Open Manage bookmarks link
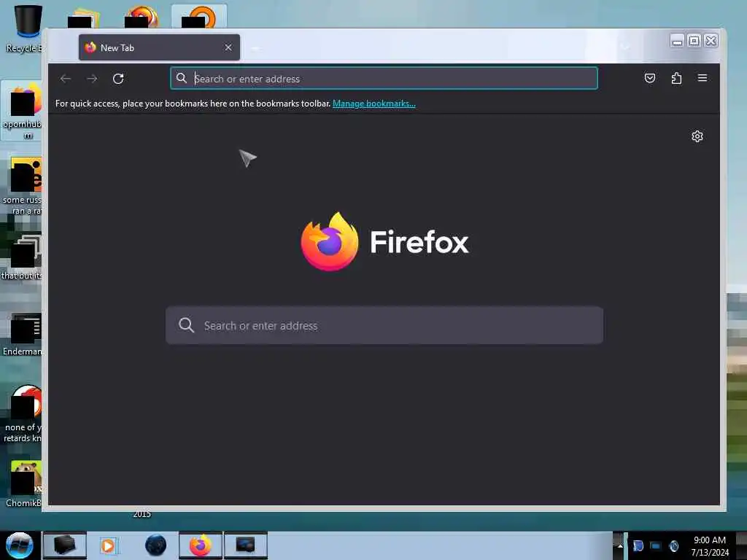This screenshot has width=747, height=560. (374, 104)
